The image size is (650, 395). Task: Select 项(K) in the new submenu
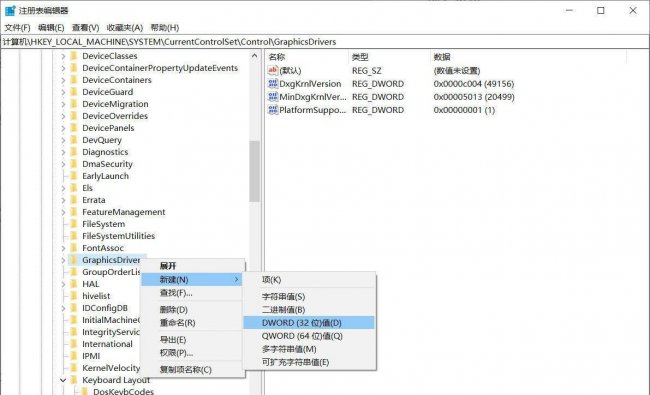309,280
